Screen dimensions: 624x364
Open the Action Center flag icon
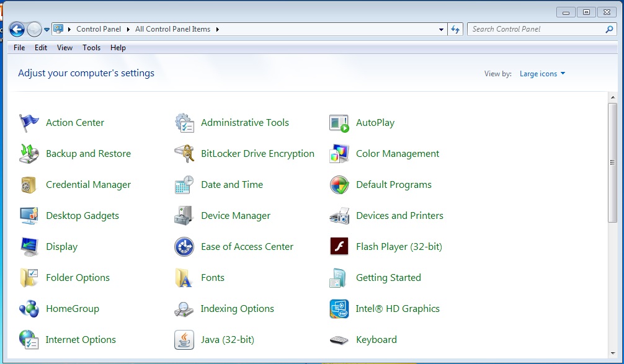coord(29,123)
